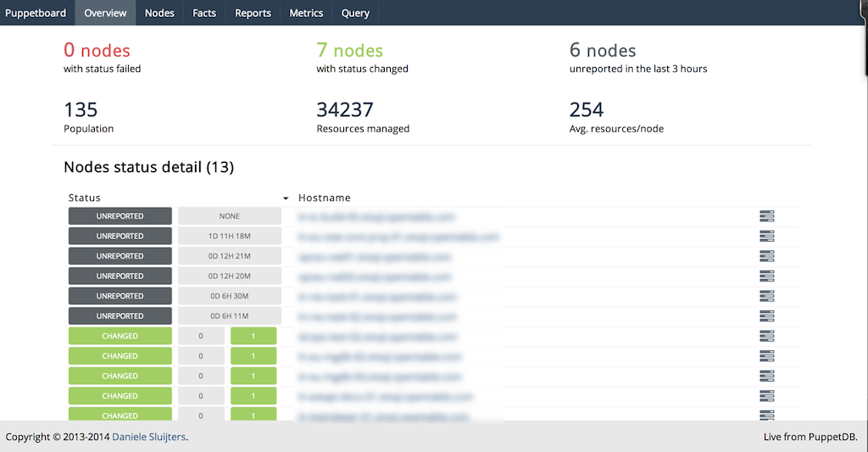Switch to the Nodes tab
Image resolution: width=868 pixels, height=452 pixels.
pos(159,13)
